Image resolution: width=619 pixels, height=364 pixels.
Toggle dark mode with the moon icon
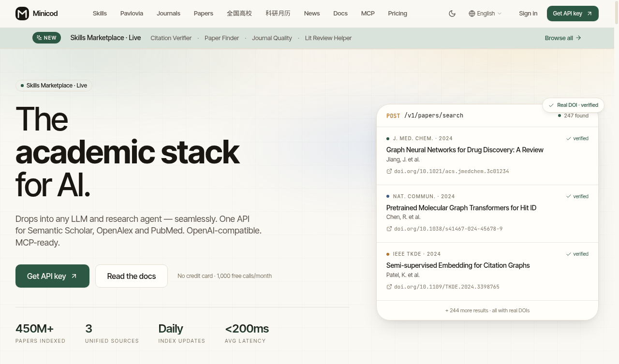click(x=452, y=14)
